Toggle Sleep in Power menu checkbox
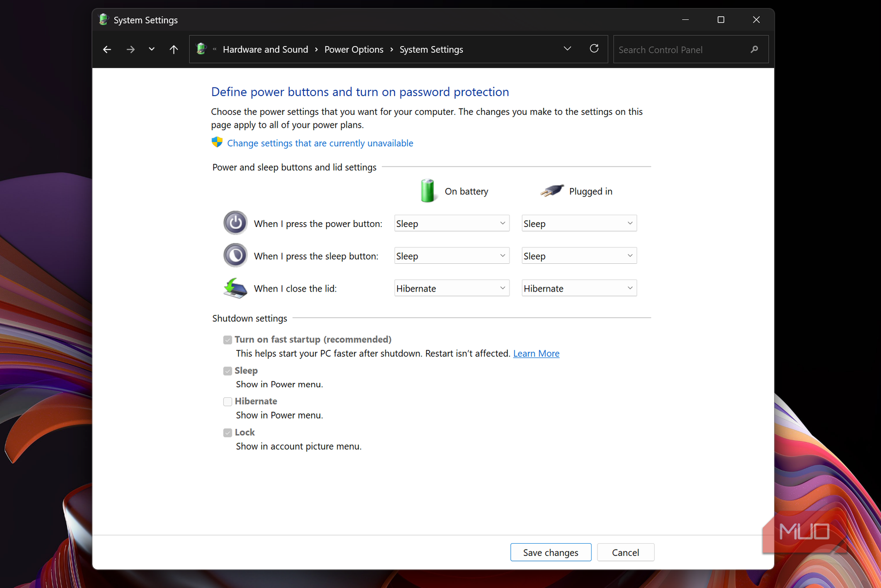The width and height of the screenshot is (881, 588). (227, 371)
